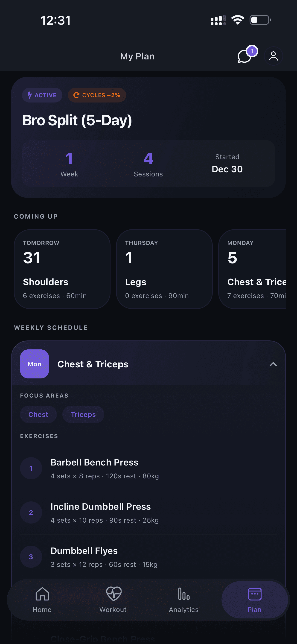The width and height of the screenshot is (297, 644).
Task: Toggle the Triceps focus area chip
Action: (x=83, y=414)
